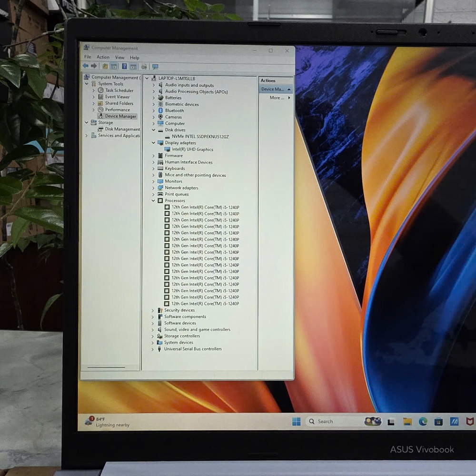
Task: Click the Keyboards category icon
Action: point(160,169)
